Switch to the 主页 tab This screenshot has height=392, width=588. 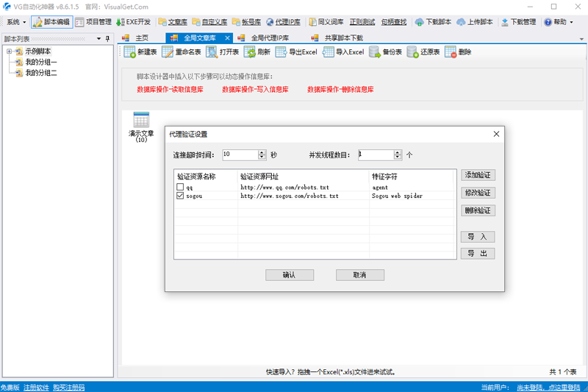(x=141, y=38)
